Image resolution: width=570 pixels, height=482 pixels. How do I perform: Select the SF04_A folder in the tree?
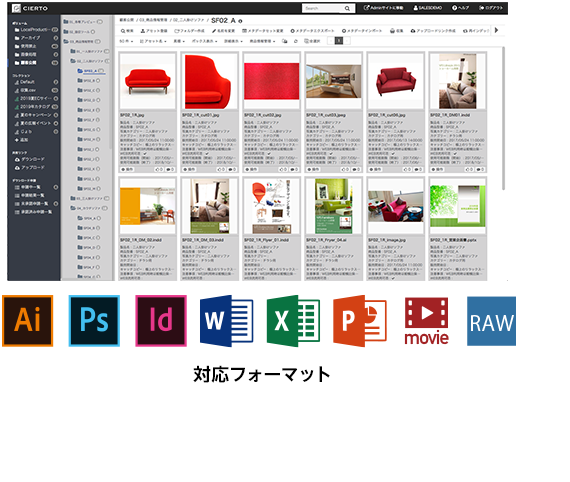click(89, 218)
